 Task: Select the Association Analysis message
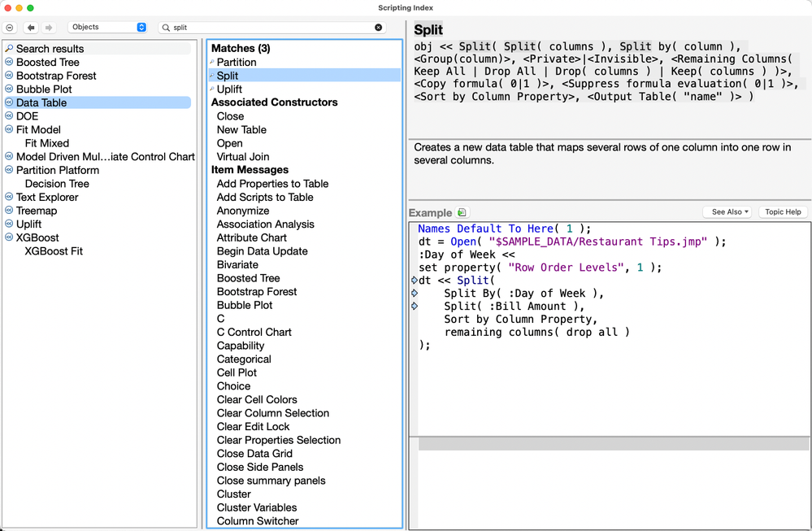(265, 224)
